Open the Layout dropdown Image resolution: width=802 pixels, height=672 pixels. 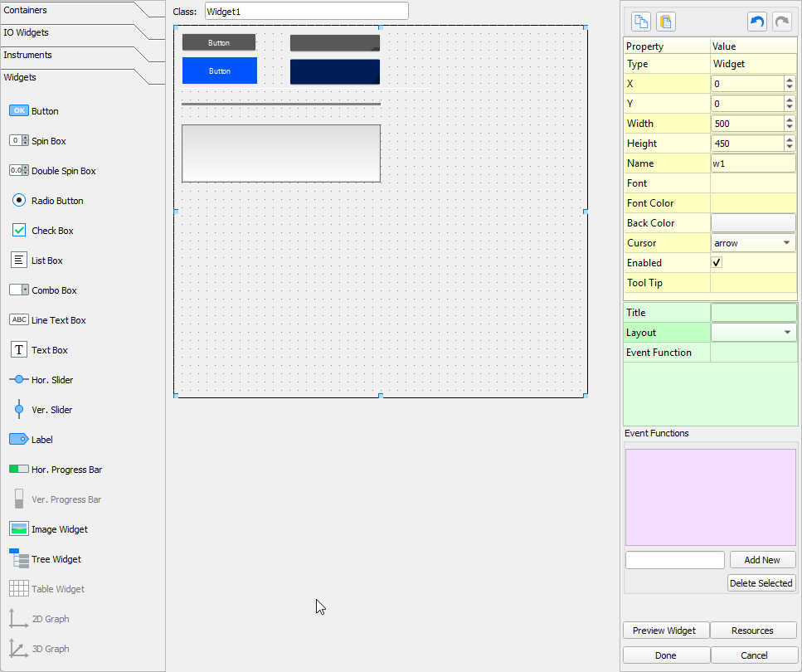click(752, 332)
